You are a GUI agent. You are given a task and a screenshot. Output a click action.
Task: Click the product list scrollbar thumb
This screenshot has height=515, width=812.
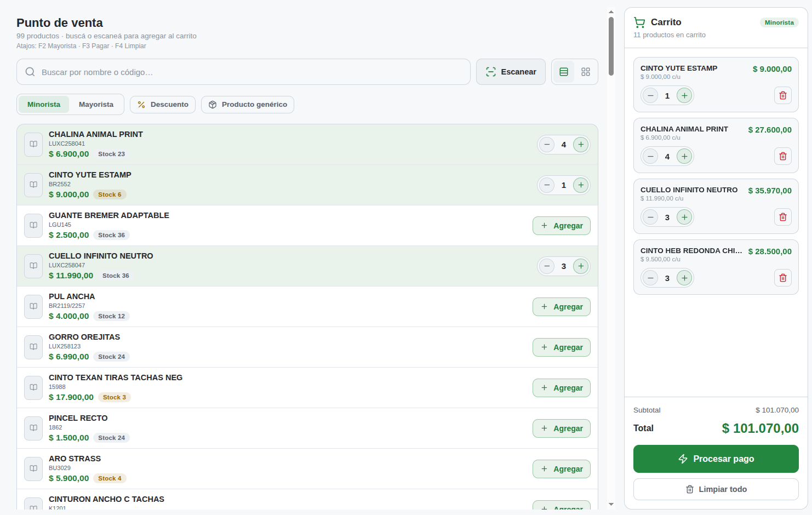click(x=611, y=46)
